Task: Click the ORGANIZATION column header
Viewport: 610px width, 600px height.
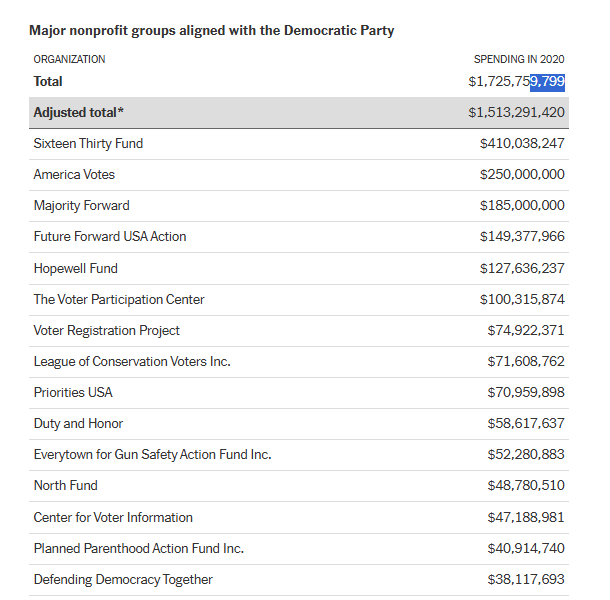Action: 69,60
